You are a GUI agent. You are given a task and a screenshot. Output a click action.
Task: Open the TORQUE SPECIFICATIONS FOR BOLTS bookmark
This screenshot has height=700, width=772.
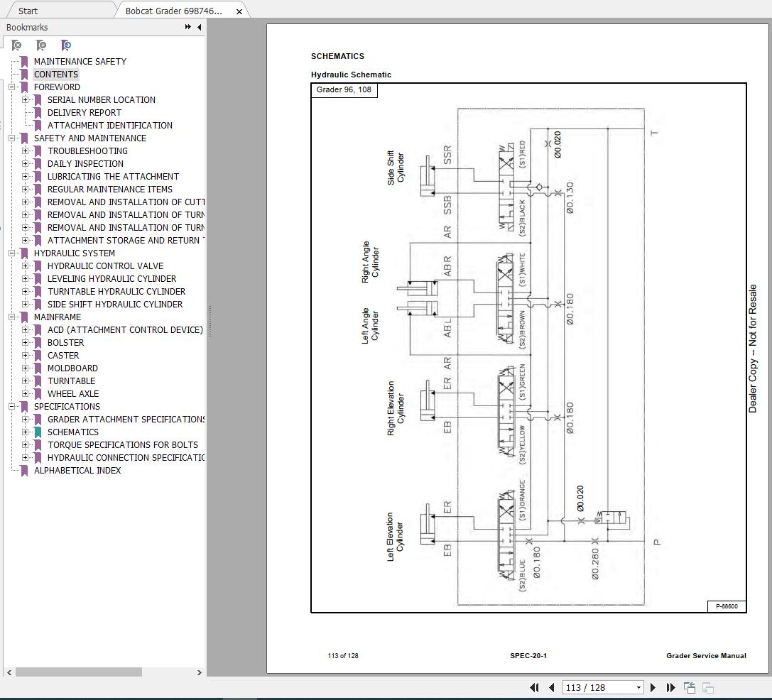pos(123,445)
